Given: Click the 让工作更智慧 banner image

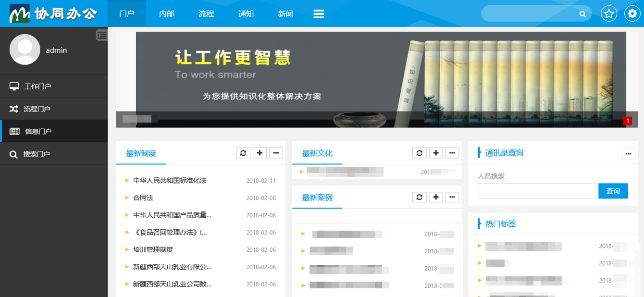Looking at the screenshot, I should tap(381, 79).
